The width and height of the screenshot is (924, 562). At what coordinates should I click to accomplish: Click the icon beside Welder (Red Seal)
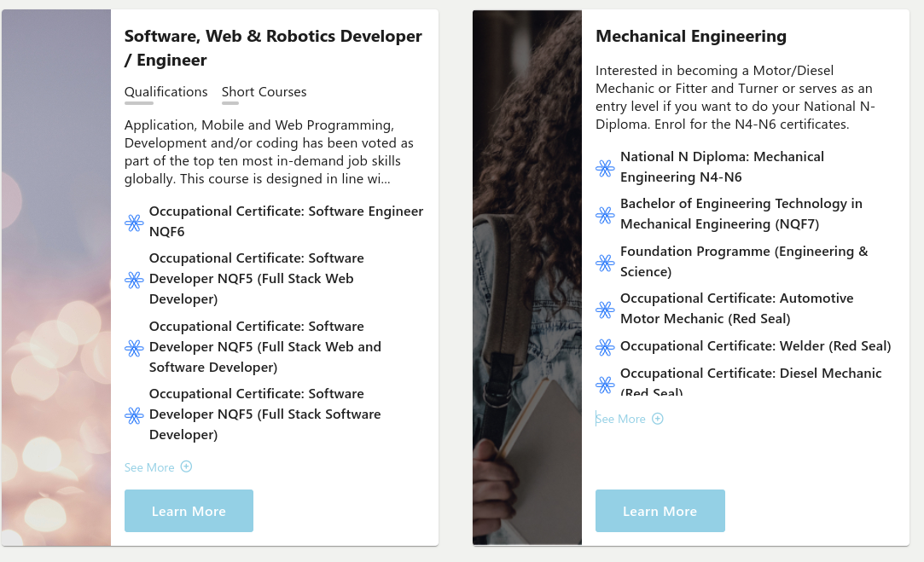pyautogui.click(x=605, y=347)
